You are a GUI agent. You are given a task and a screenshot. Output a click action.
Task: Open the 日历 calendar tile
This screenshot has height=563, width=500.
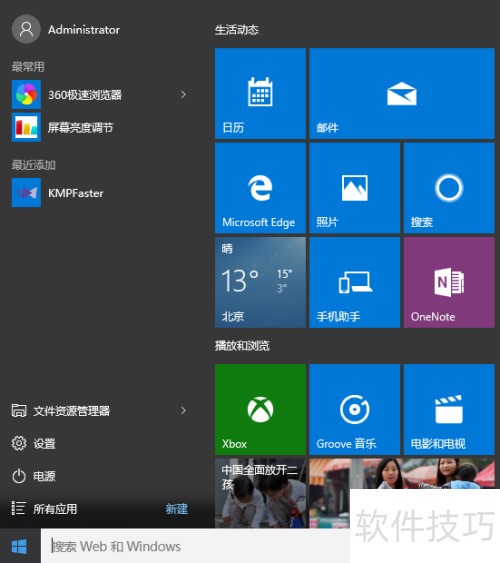point(260,93)
